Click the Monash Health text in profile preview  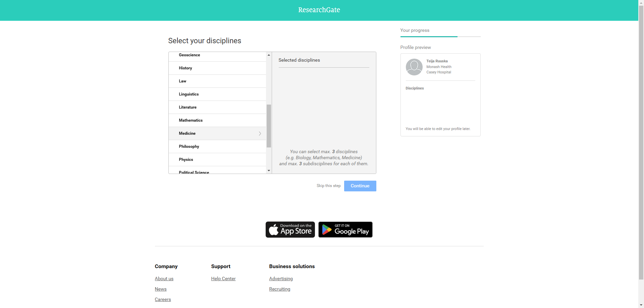(x=439, y=67)
